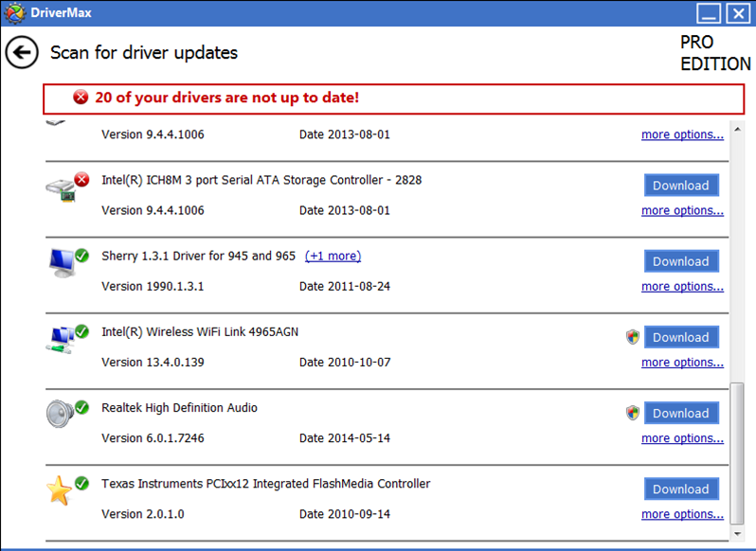This screenshot has width=756, height=551.
Task: Open the (+1 more) link for Sherry driver
Action: (x=333, y=257)
